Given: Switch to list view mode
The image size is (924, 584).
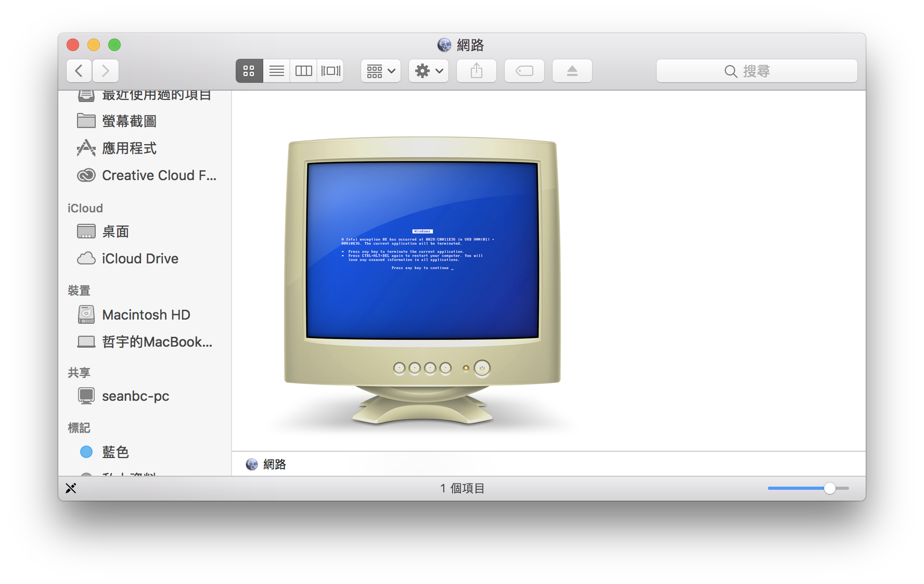Looking at the screenshot, I should [276, 71].
